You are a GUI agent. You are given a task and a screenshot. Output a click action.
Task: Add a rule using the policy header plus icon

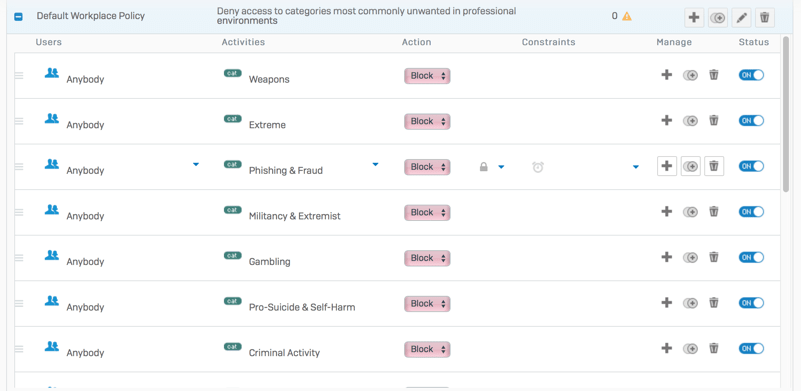[694, 18]
